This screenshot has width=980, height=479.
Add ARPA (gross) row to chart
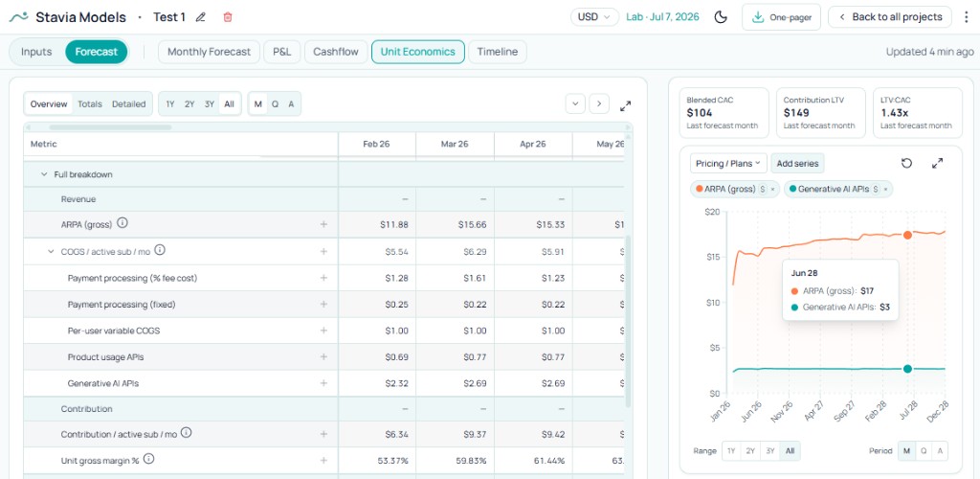click(x=323, y=224)
